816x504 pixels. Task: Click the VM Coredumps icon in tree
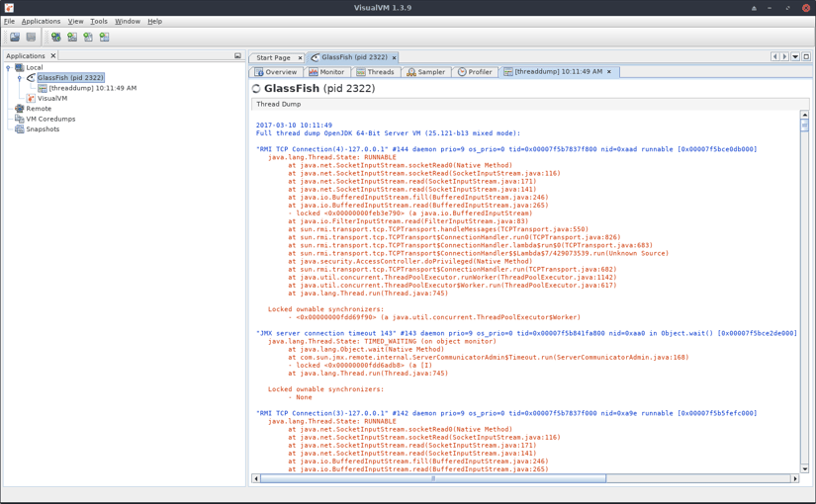coord(20,119)
